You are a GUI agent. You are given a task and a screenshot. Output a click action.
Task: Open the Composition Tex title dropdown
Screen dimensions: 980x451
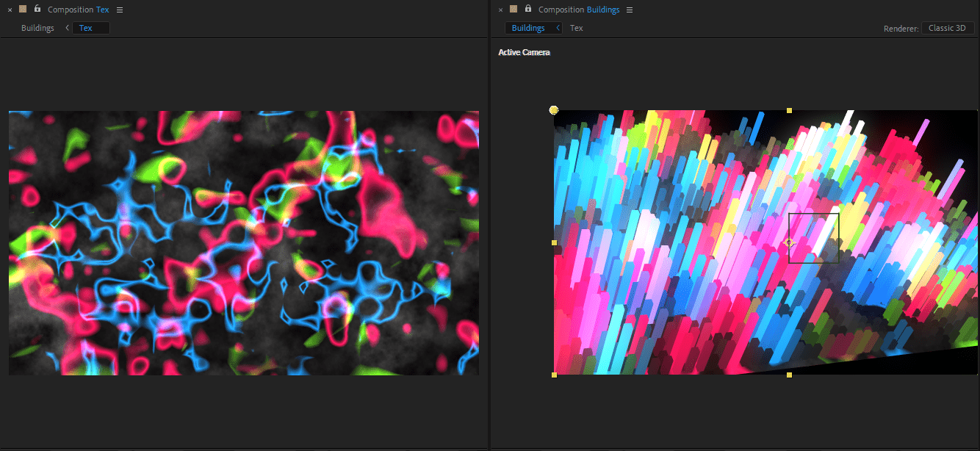[78, 10]
